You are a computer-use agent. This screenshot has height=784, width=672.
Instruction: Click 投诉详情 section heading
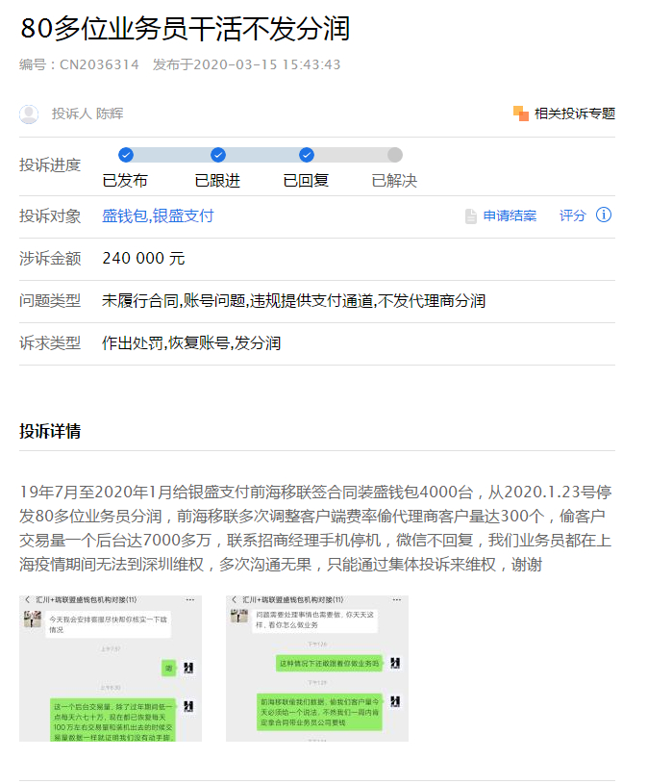[50, 431]
